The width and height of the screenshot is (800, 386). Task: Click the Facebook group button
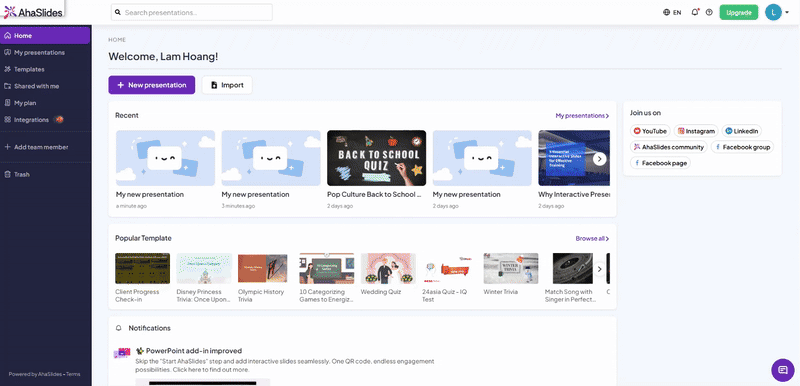pyautogui.click(x=742, y=147)
